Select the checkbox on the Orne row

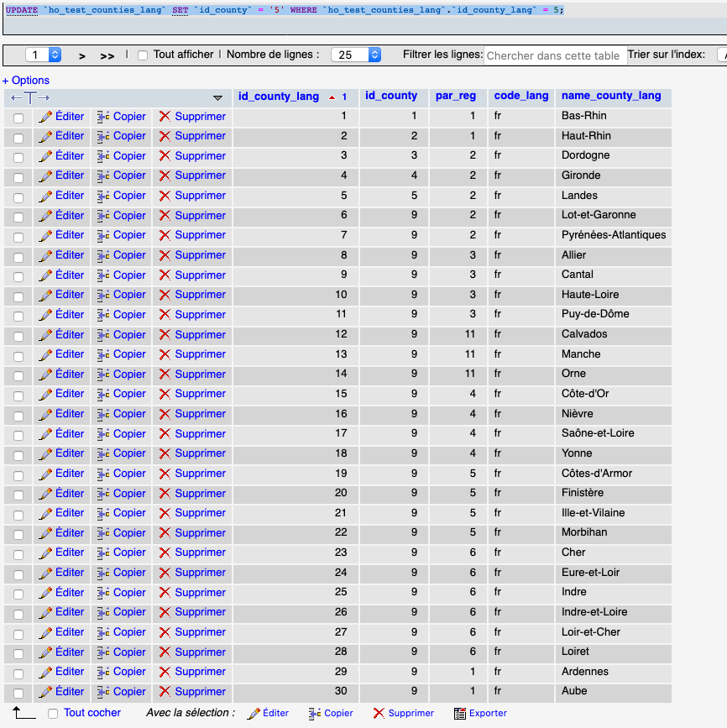[18, 375]
